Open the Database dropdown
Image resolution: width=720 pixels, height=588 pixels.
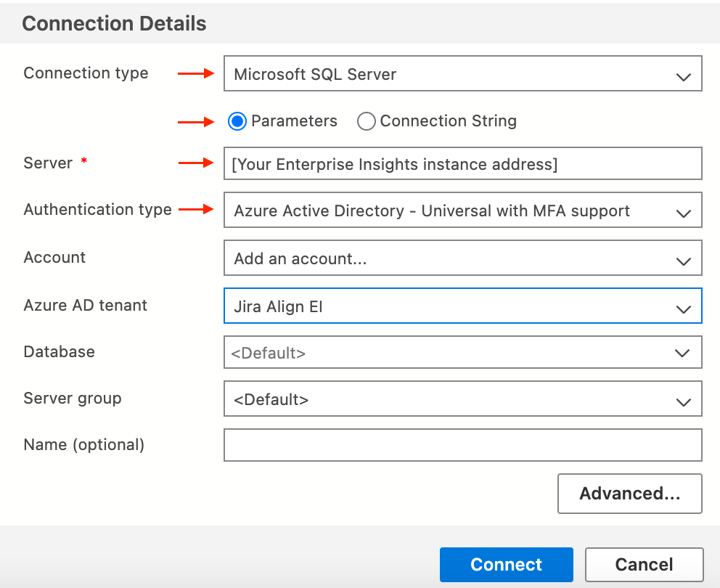click(462, 353)
